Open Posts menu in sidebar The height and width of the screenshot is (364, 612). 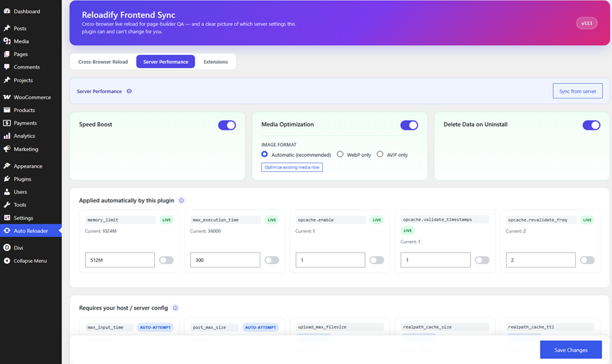[x=31, y=28]
